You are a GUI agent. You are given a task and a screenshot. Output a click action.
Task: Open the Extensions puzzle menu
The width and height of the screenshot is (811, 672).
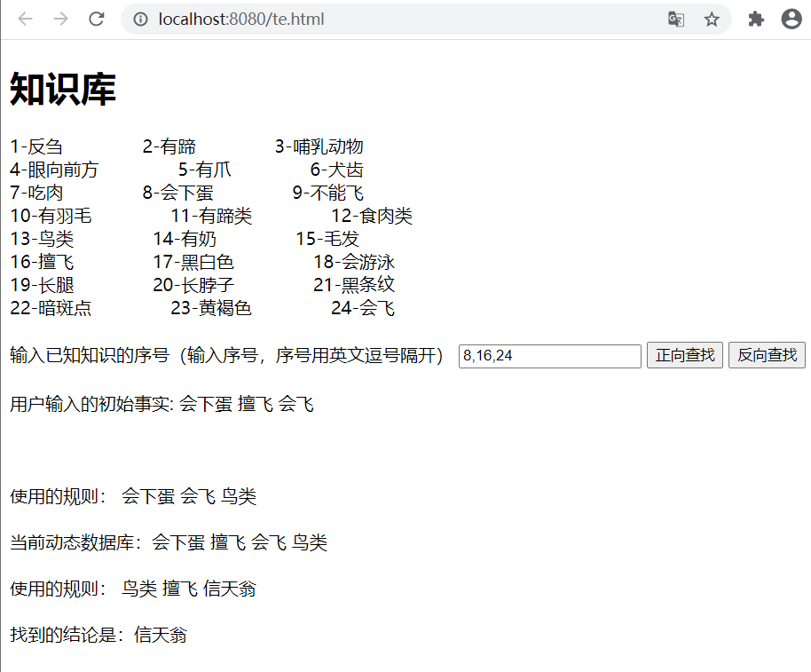[x=756, y=20]
